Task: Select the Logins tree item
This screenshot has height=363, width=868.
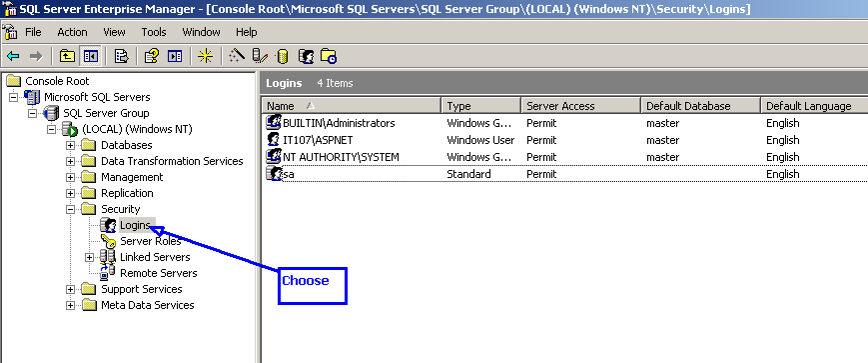Action: pos(137,225)
